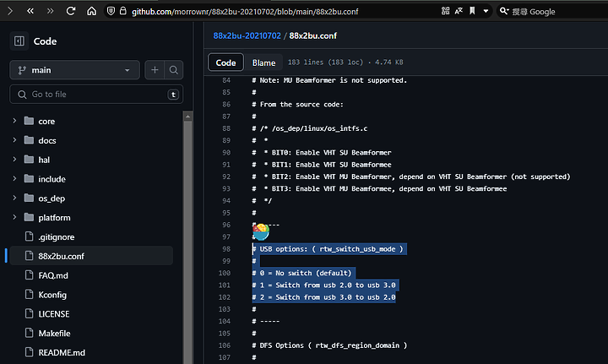The height and width of the screenshot is (364, 608).
Task: Collapse the file tree side panel icon
Action: click(19, 41)
